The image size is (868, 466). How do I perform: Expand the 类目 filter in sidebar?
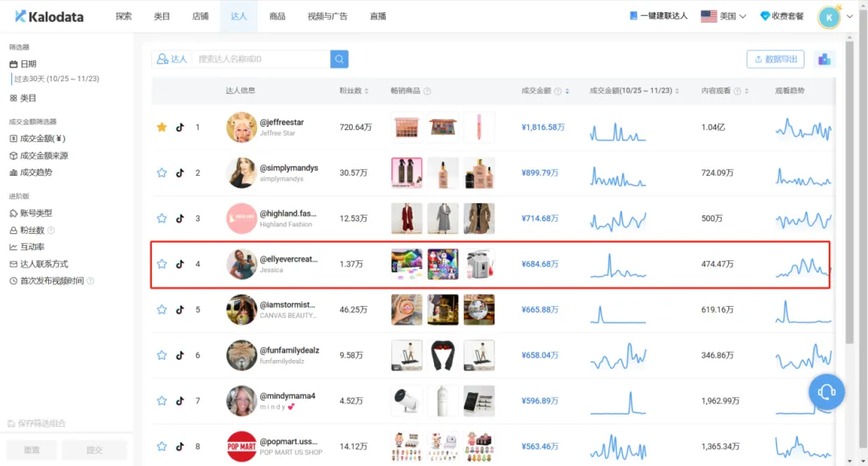click(x=23, y=98)
